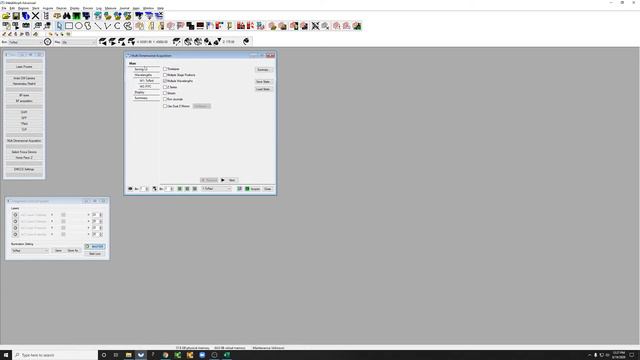Image resolution: width=640 pixels, height=360 pixels.
Task: Click Multi Dimensional Acquisition in taskbar panel
Action: click(x=24, y=141)
